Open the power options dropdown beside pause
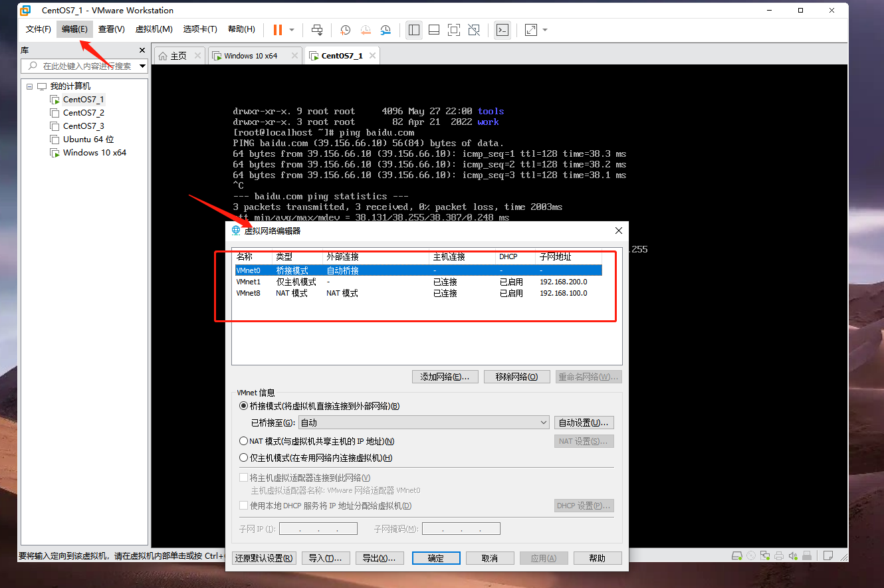 point(292,30)
